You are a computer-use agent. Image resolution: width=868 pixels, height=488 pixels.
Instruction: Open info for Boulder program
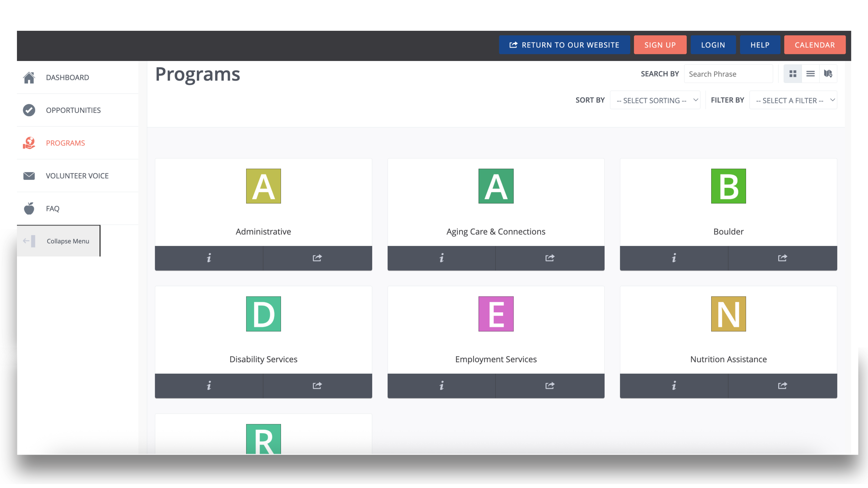pos(674,258)
